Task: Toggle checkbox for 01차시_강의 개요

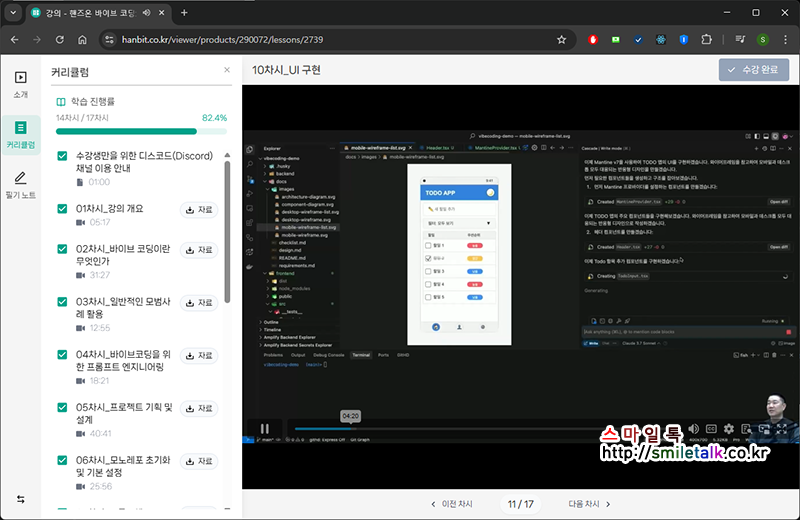Action: pyautogui.click(x=62, y=209)
